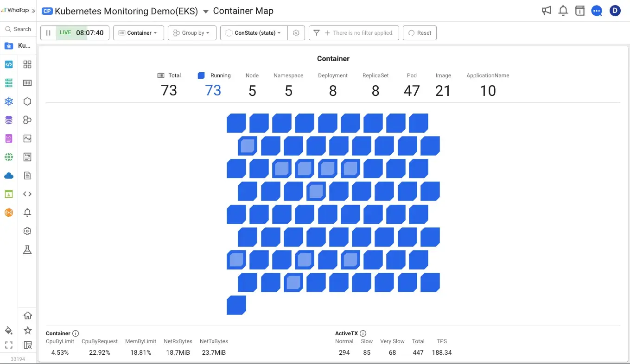Open the Container type dropdown
Viewport: 630px width, 364px height.
138,32
